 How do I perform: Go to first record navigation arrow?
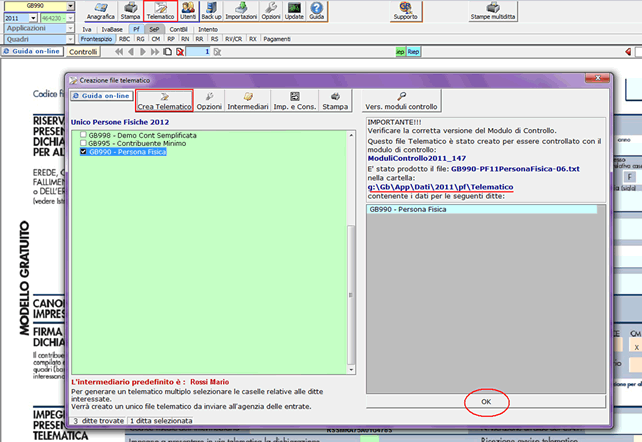pyautogui.click(x=119, y=52)
